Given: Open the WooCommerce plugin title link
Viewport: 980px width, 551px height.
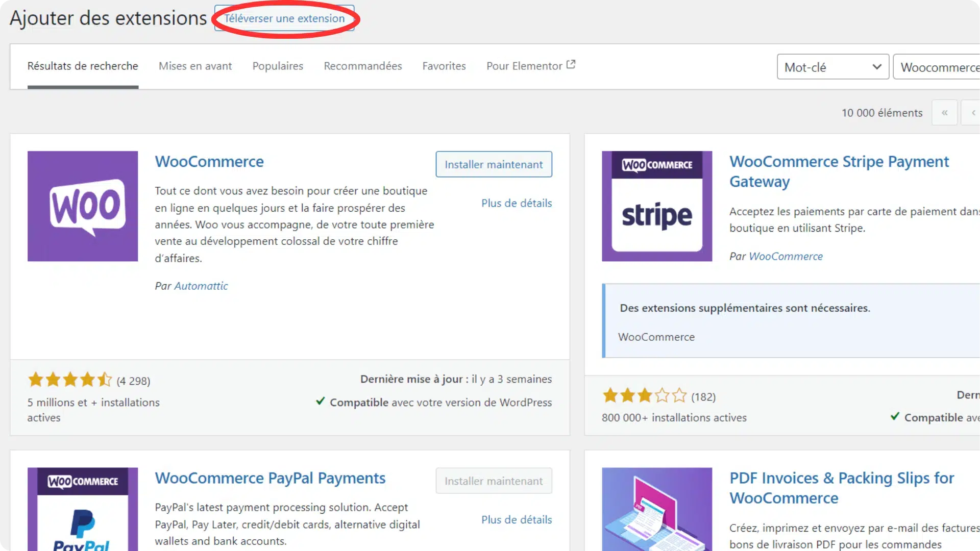Looking at the screenshot, I should pyautogui.click(x=209, y=162).
